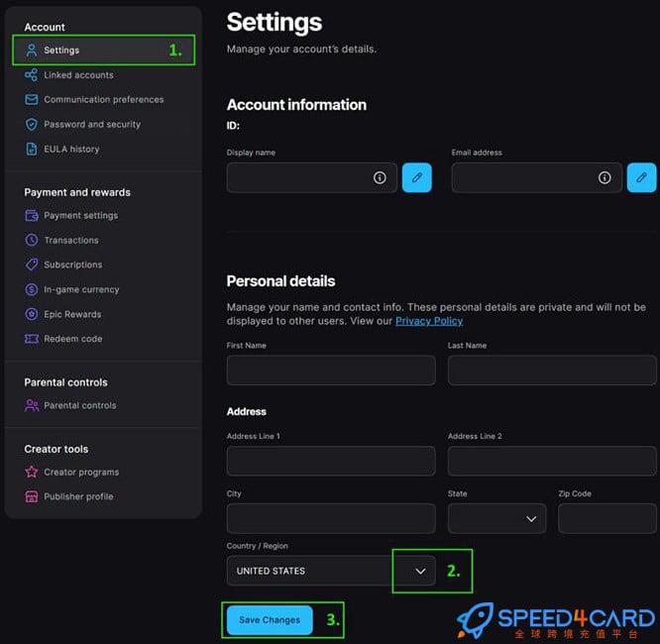This screenshot has width=660, height=644.
Task: Click the info icon in Display name field
Action: [x=380, y=177]
